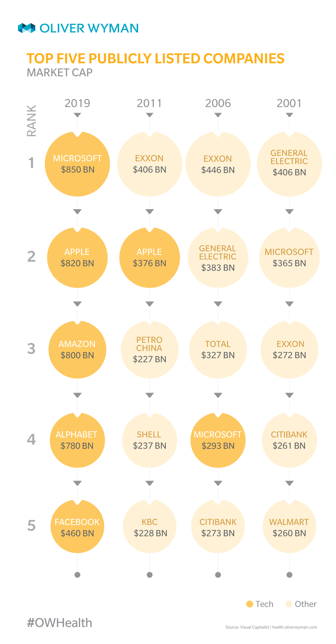
Task: Click the Tech legend color dot
Action: coord(250,604)
